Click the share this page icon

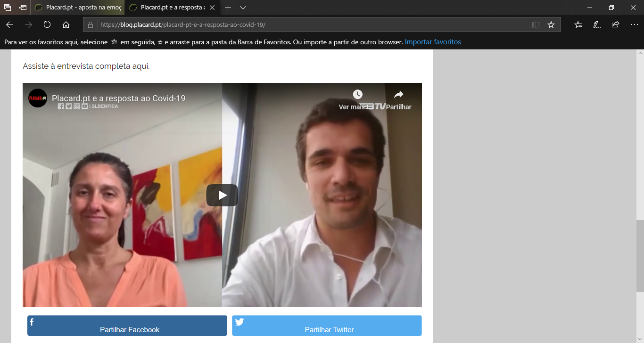[x=615, y=24]
